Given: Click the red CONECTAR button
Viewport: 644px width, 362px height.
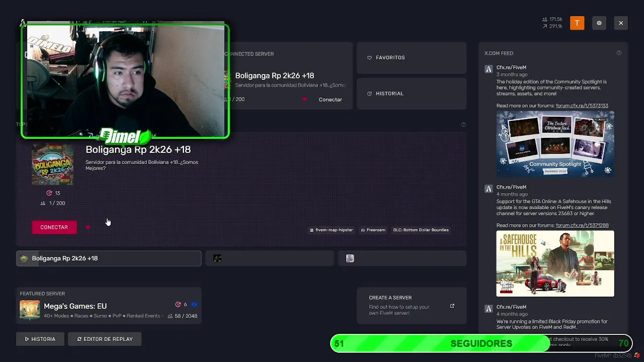Looking at the screenshot, I should point(54,227).
